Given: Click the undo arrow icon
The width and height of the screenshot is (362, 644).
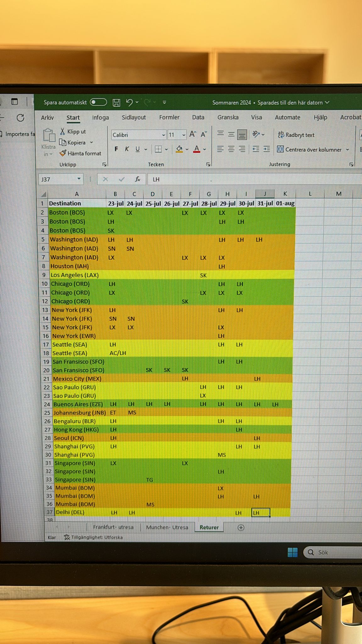Looking at the screenshot, I should click(x=129, y=102).
